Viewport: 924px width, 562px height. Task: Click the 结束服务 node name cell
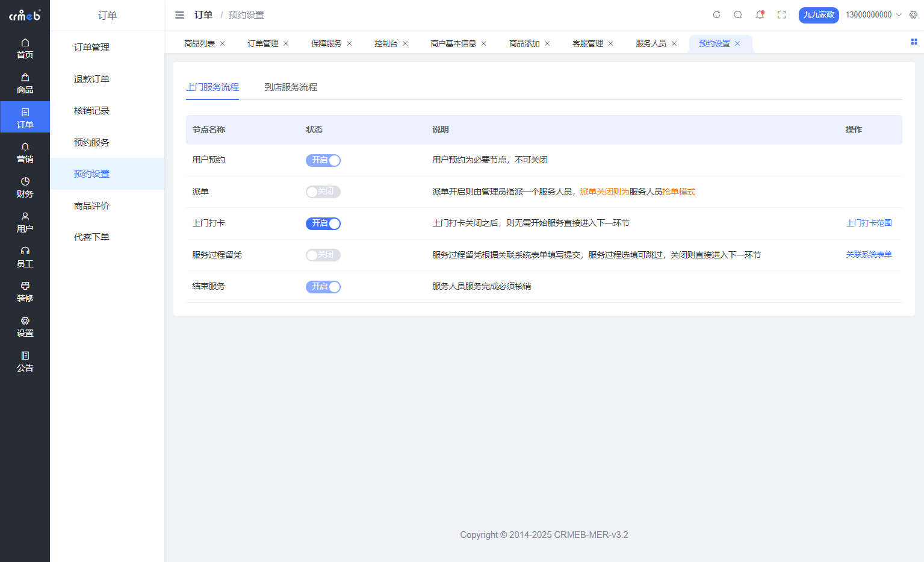[208, 286]
